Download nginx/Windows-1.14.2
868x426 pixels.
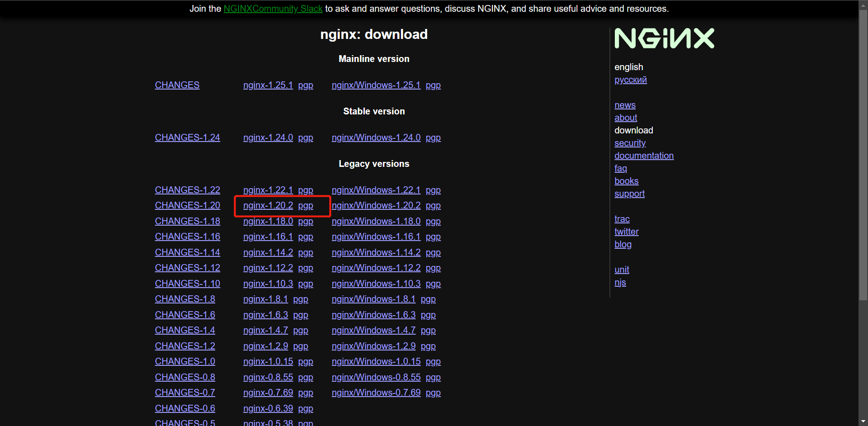tap(376, 252)
